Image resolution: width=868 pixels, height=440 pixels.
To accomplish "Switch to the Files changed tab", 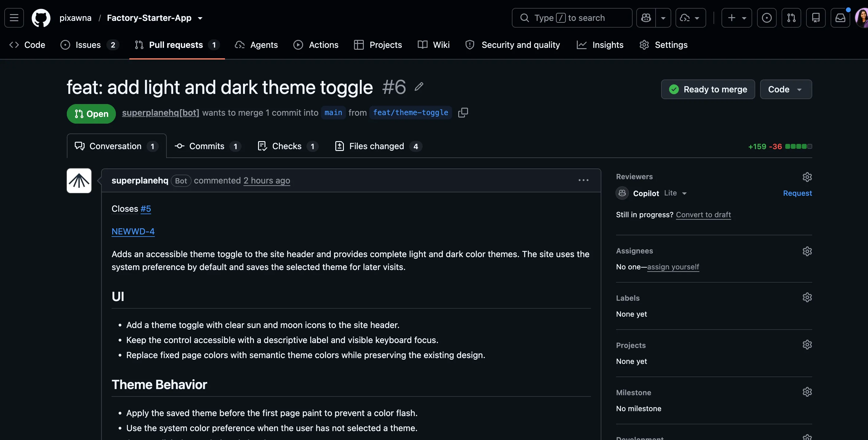I will pos(379,146).
